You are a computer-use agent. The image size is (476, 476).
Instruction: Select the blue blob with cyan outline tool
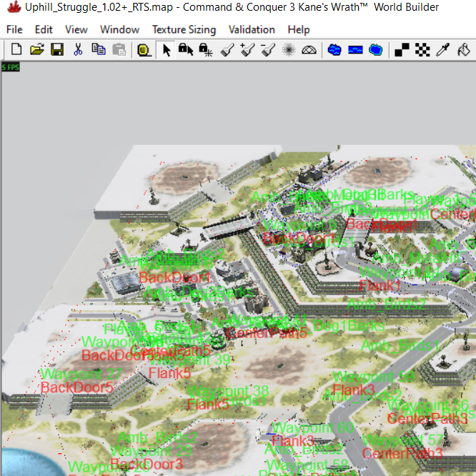pyautogui.click(x=375, y=49)
